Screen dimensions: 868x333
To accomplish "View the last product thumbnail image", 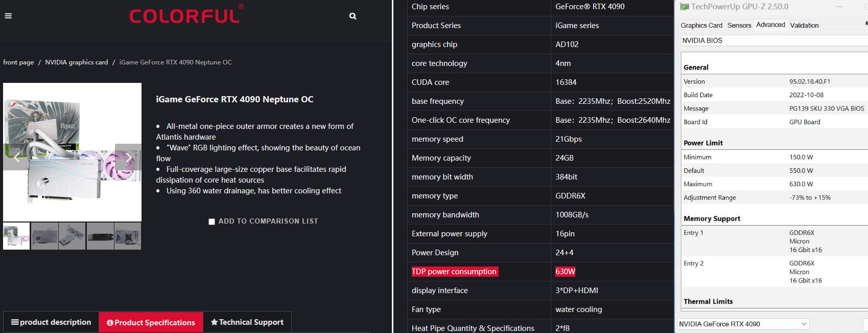I will tap(128, 236).
